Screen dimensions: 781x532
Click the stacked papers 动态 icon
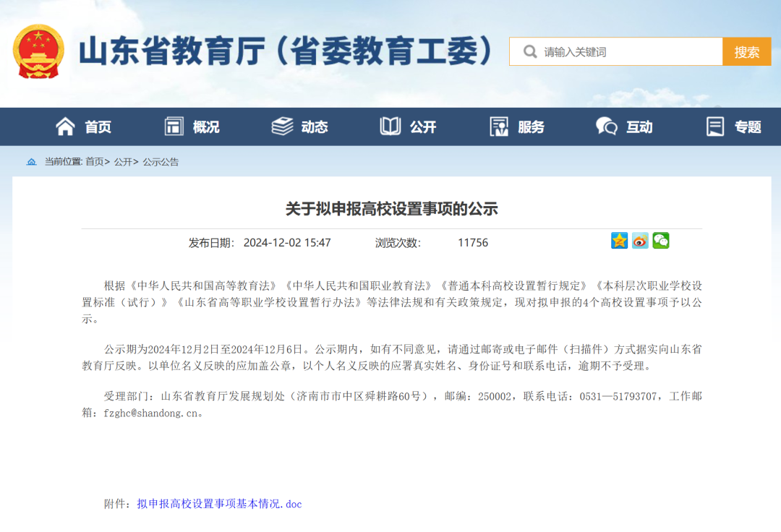[283, 126]
